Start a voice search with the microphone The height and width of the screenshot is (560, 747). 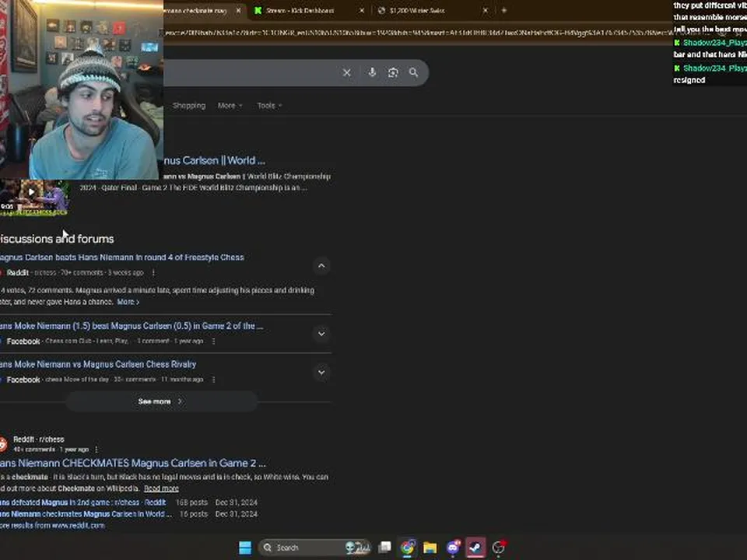[x=372, y=72]
